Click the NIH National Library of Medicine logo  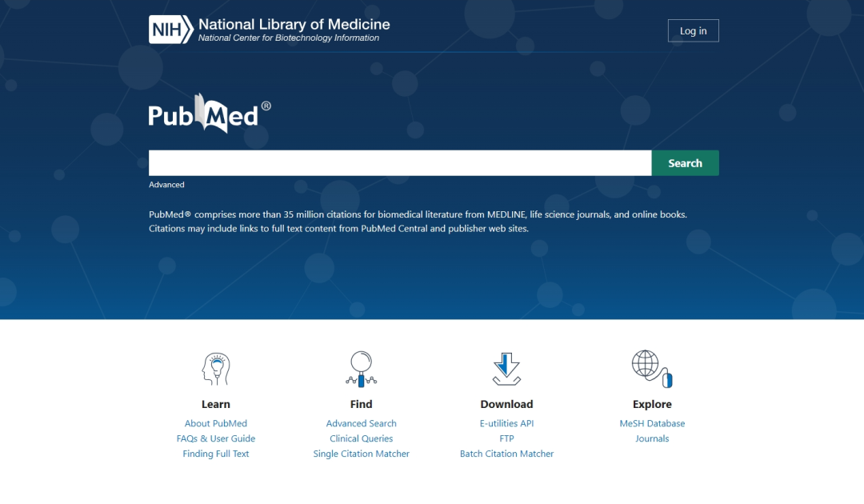pos(269,30)
